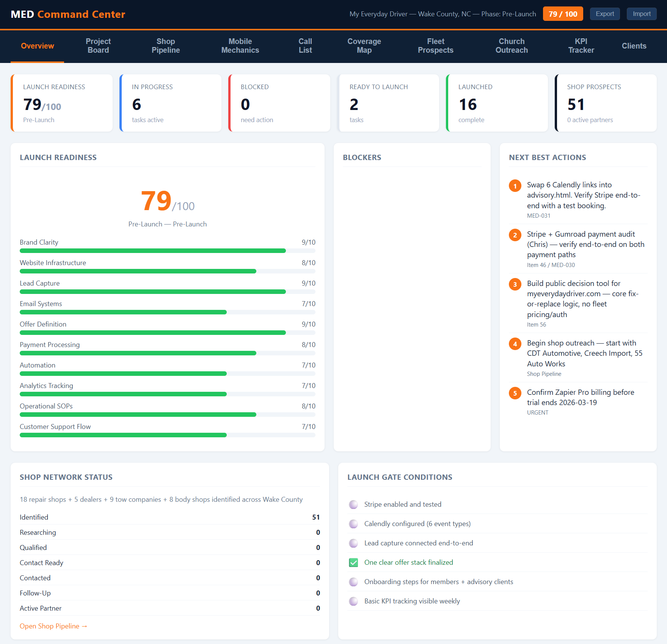The height and width of the screenshot is (644, 667).
Task: Click the big 79/100 readiness score
Action: coord(168,201)
